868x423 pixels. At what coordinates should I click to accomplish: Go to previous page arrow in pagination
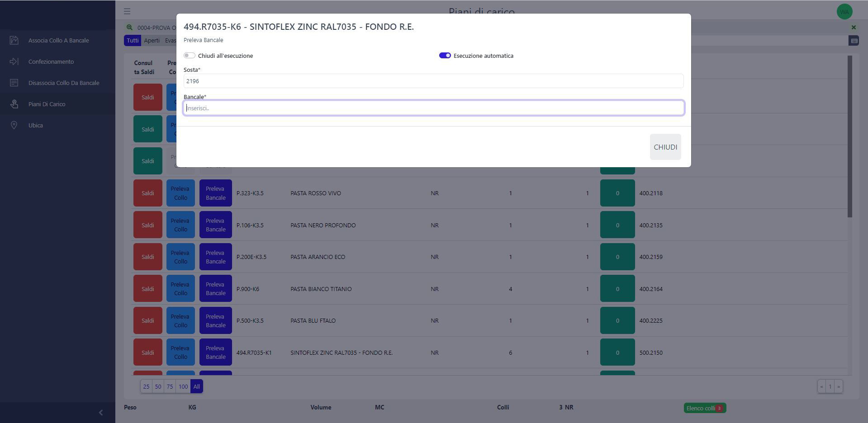point(822,386)
